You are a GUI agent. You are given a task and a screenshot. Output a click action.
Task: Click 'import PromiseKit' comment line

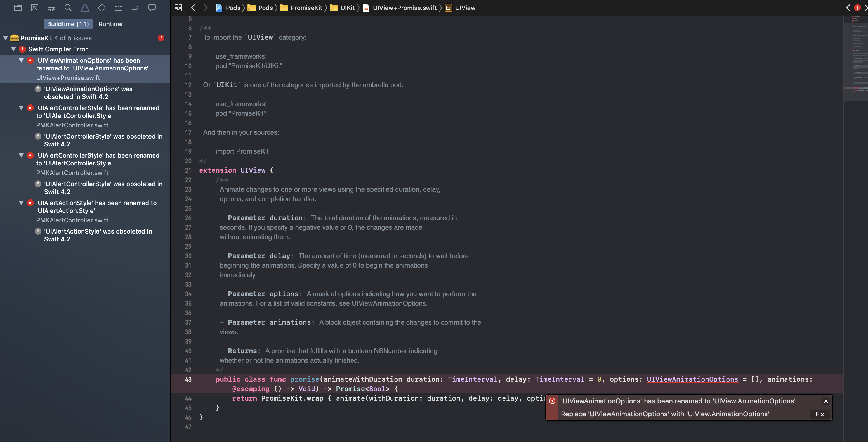242,151
